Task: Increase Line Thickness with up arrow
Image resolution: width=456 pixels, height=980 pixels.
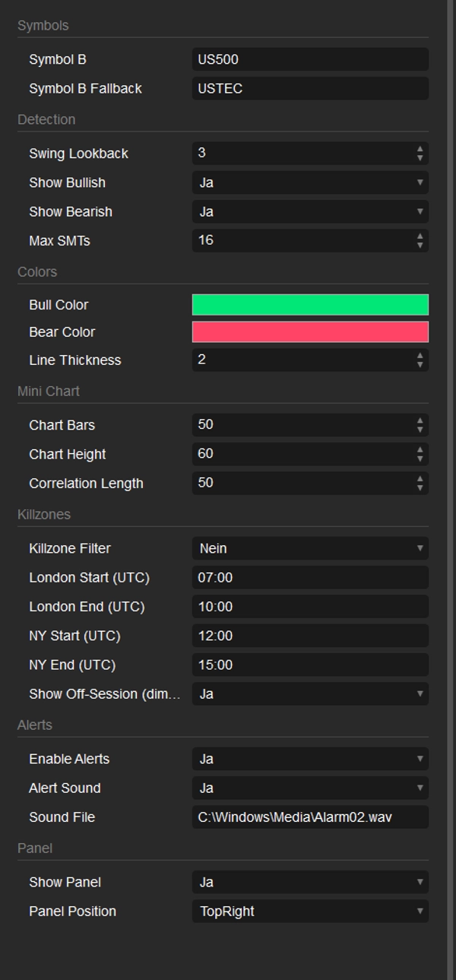Action: [420, 356]
